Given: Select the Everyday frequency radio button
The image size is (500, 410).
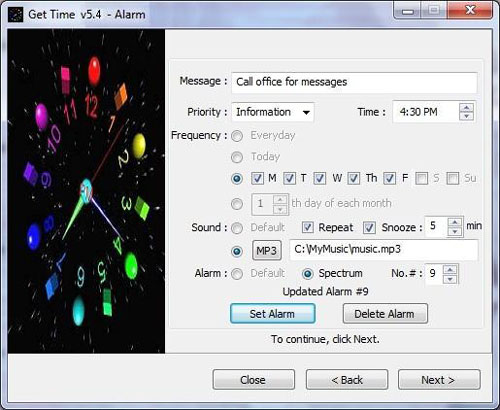Looking at the screenshot, I should (x=237, y=136).
